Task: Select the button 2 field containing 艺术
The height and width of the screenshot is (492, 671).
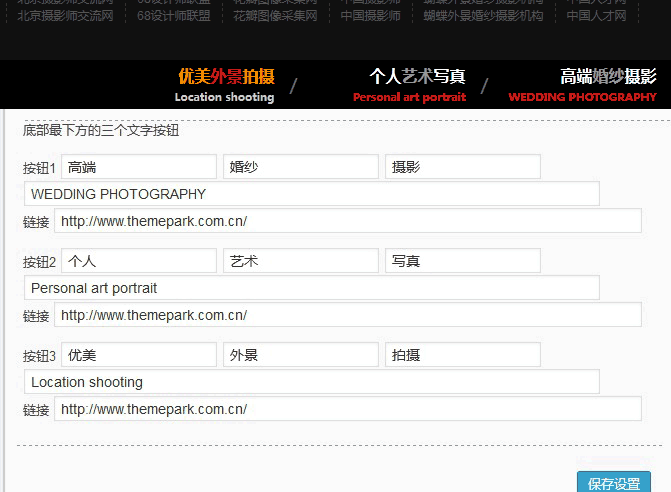Action: pos(300,261)
